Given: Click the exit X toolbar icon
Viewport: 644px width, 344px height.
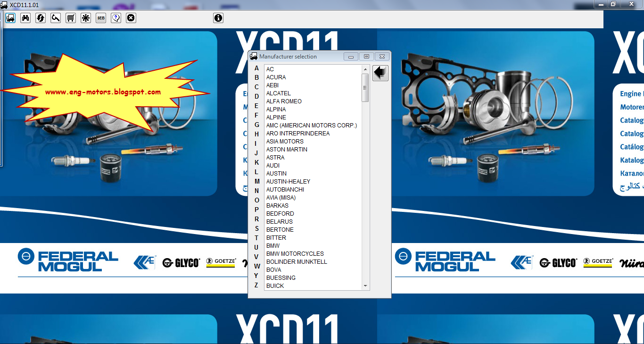Looking at the screenshot, I should click(131, 18).
